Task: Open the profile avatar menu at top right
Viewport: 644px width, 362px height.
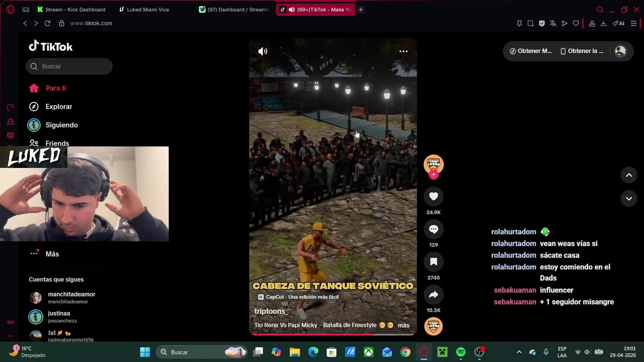Action: (620, 51)
